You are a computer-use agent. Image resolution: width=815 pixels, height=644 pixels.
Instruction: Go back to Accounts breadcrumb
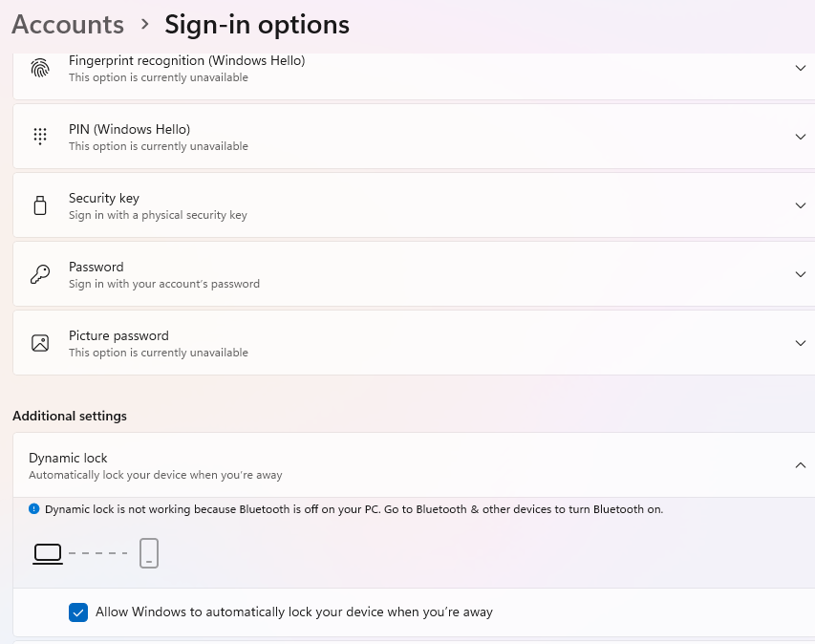[x=68, y=24]
